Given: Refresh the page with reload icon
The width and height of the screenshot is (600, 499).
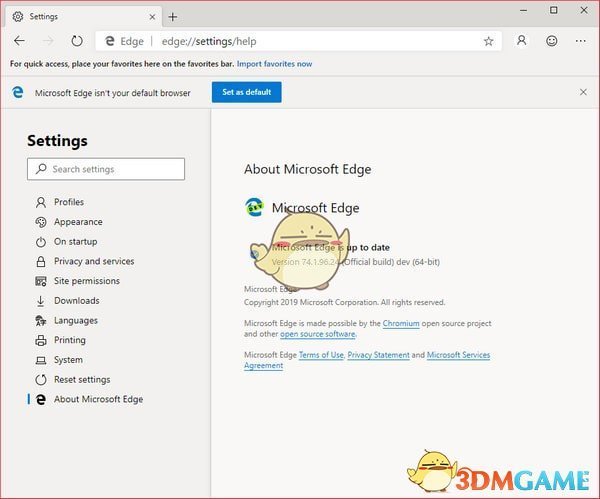Looking at the screenshot, I should pos(77,41).
